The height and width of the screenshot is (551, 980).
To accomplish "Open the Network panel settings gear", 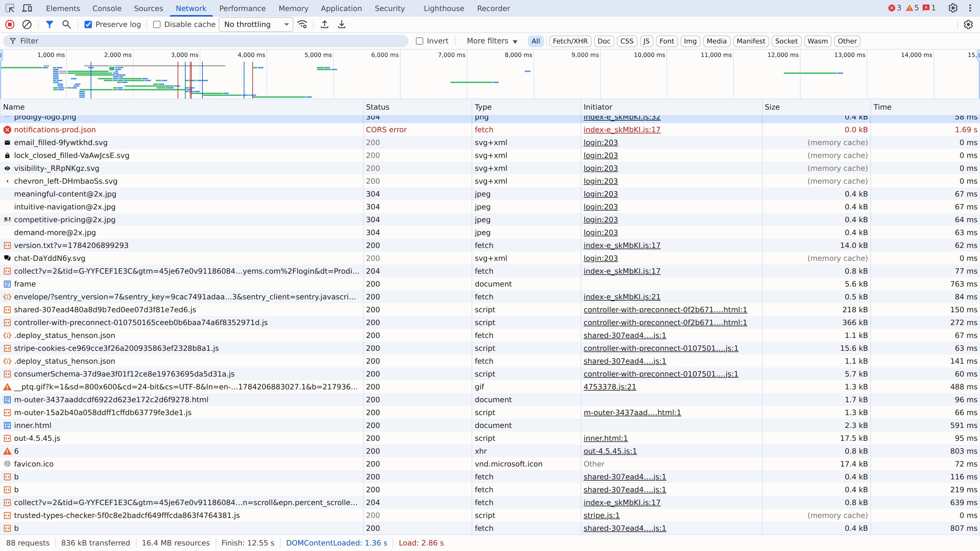I will 968,24.
